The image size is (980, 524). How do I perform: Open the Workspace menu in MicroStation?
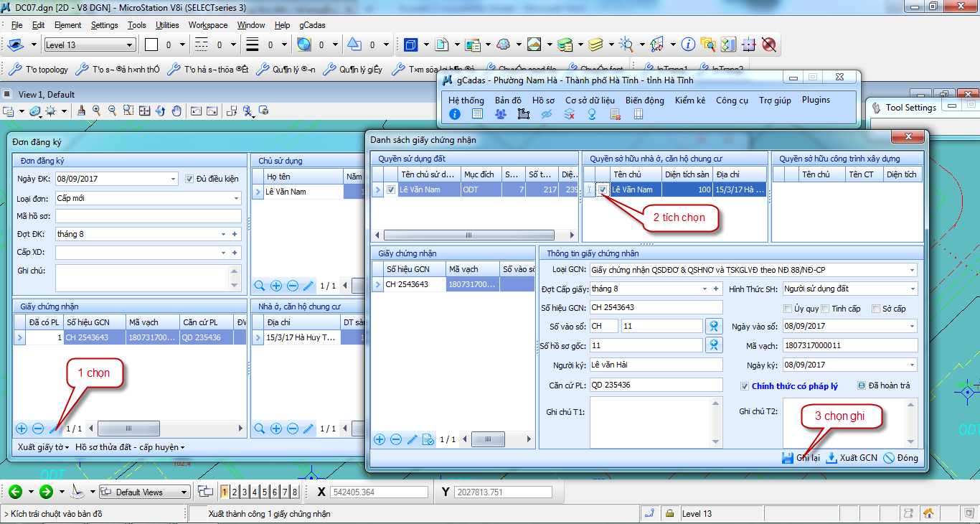(x=208, y=25)
